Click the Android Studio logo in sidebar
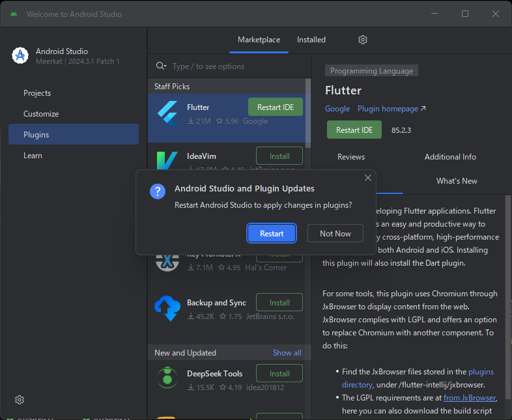This screenshot has height=420, width=512. click(20, 55)
